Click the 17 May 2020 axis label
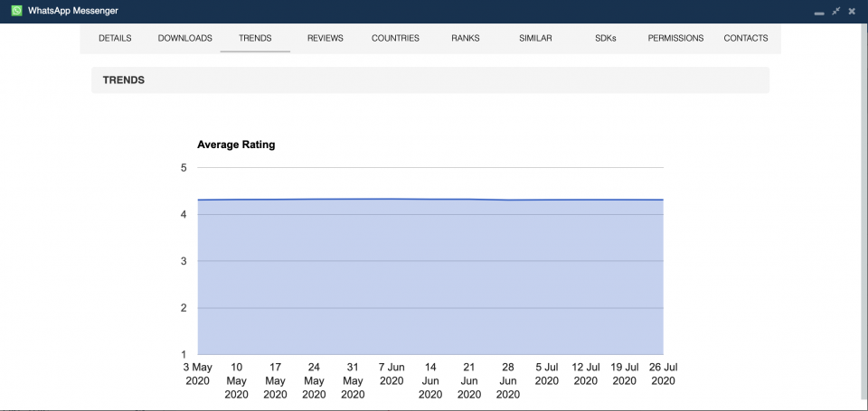 pyautogui.click(x=275, y=380)
